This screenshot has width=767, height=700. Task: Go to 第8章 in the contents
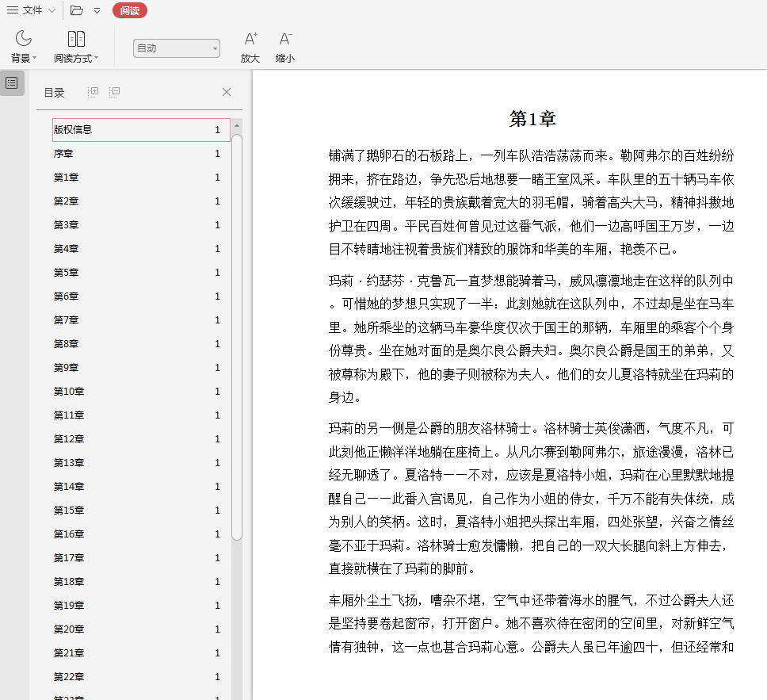coord(141,344)
